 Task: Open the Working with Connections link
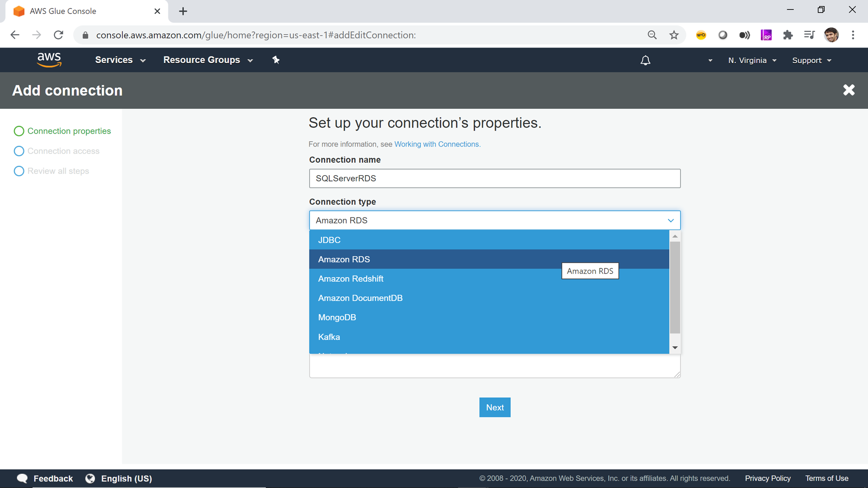pyautogui.click(x=437, y=144)
